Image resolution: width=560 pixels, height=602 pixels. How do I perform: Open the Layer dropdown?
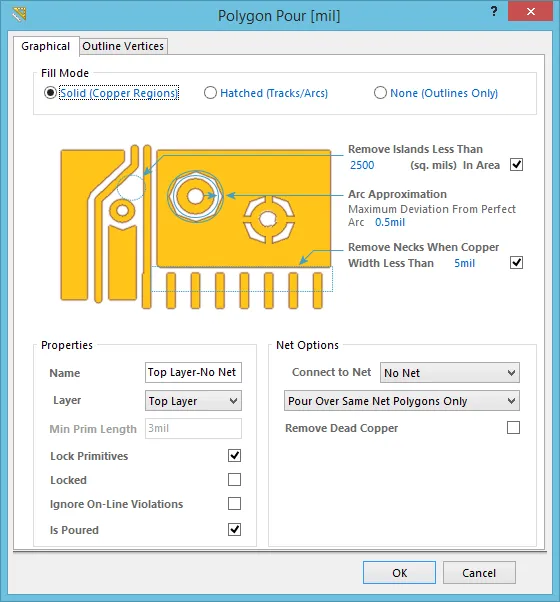[193, 401]
